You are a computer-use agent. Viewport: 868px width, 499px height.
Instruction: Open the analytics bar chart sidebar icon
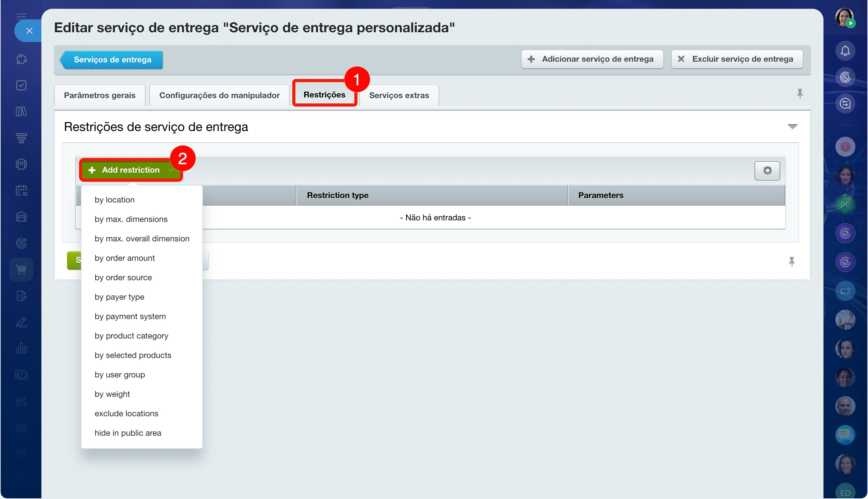21,348
